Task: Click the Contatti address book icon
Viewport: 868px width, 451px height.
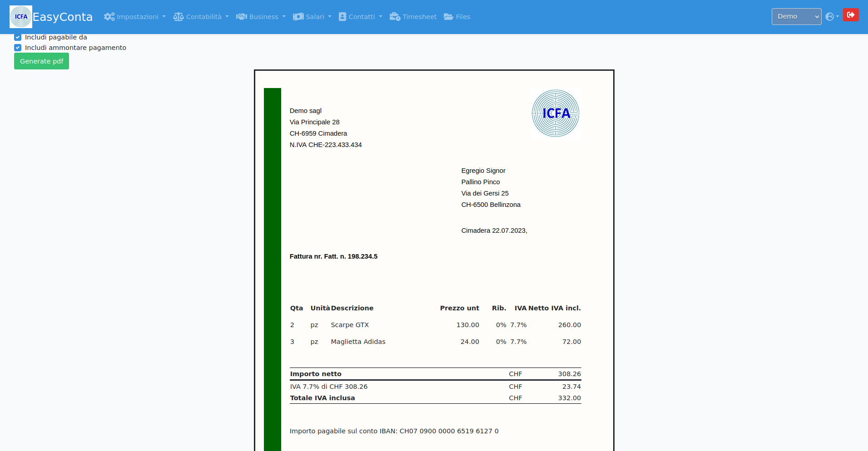Action: coord(342,17)
